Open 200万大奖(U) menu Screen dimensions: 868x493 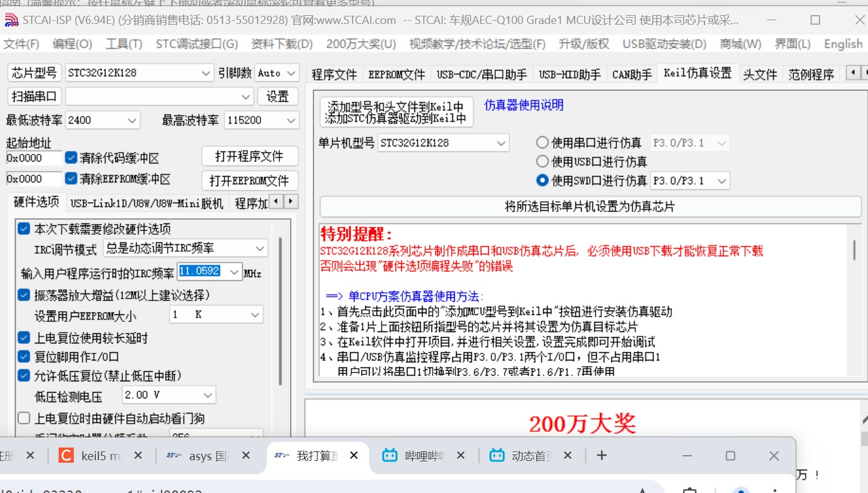pos(361,44)
